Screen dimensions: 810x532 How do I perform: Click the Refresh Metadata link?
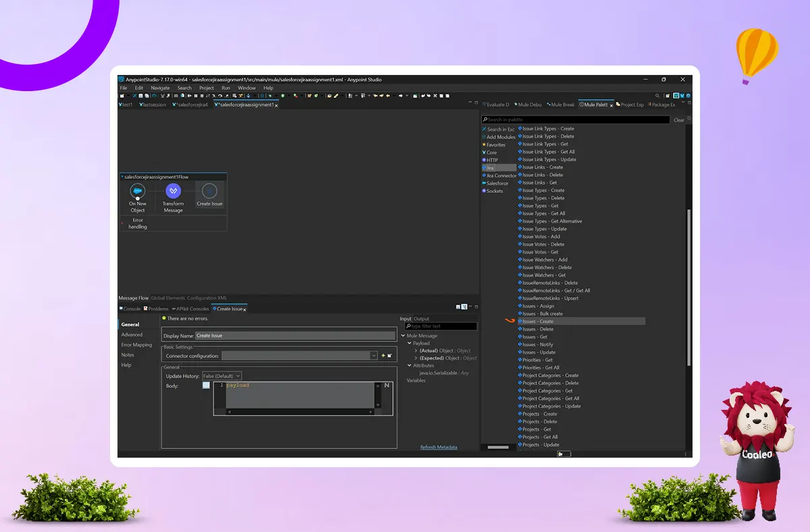click(439, 447)
